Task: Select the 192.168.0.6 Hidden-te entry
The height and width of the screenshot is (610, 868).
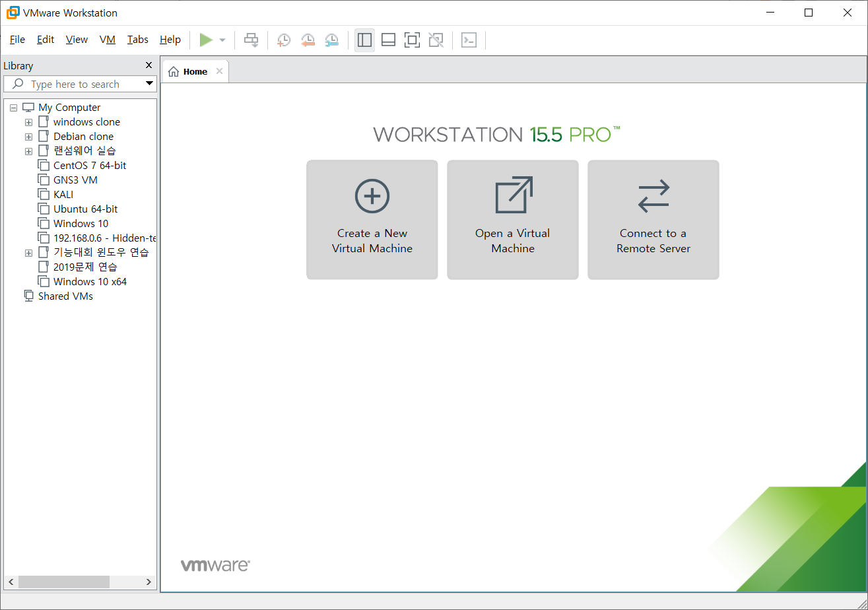Action: coord(104,238)
